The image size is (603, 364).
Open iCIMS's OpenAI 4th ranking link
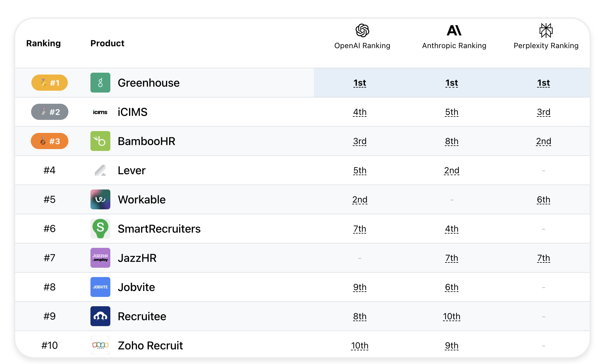360,112
